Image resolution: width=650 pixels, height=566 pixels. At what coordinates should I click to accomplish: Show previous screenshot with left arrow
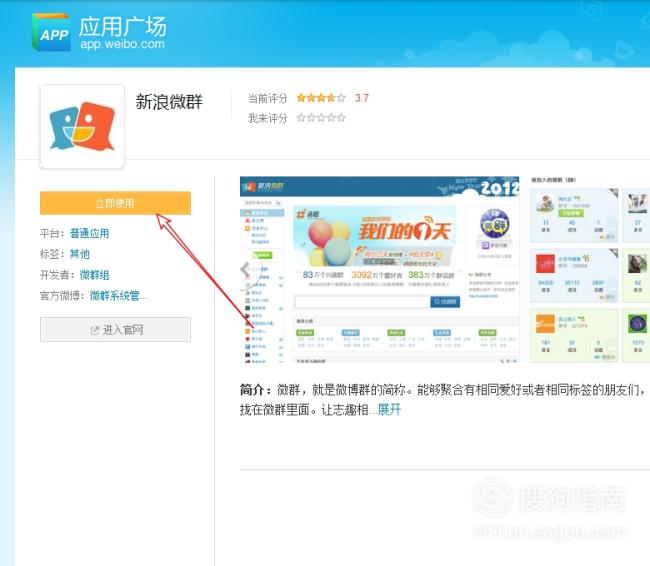pyautogui.click(x=245, y=270)
